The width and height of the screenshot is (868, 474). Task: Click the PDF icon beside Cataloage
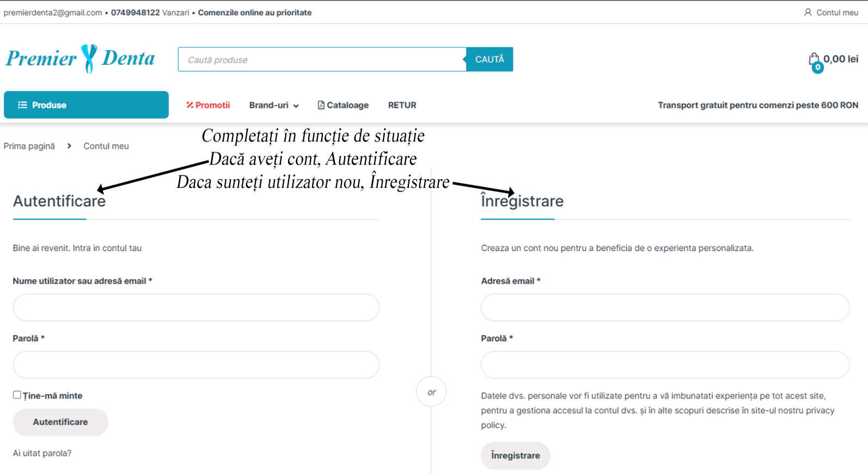click(321, 105)
